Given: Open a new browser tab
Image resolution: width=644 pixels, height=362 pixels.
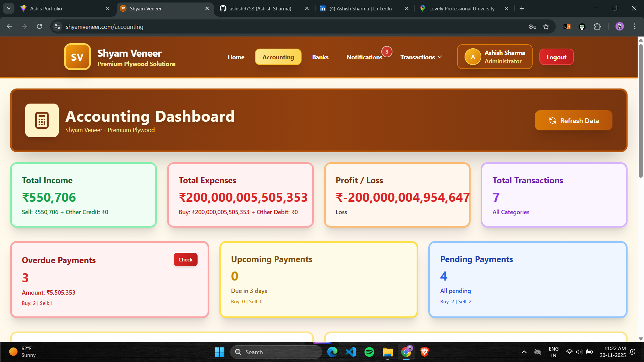Looking at the screenshot, I should coord(522,8).
